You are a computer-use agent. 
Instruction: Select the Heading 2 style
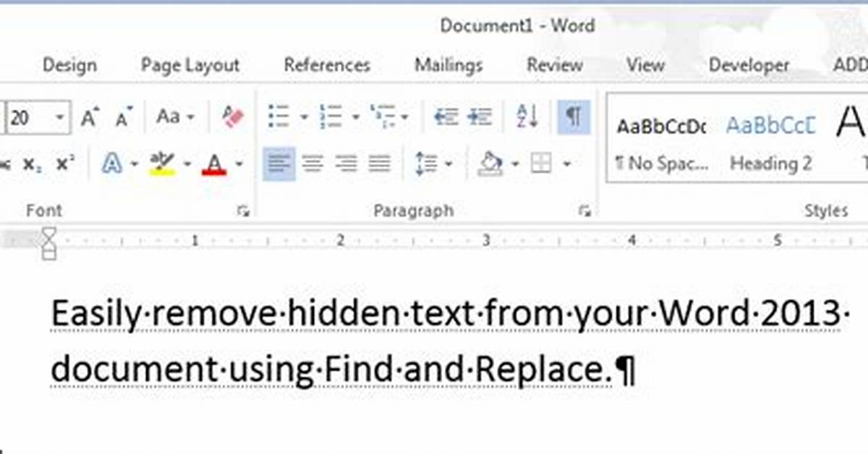click(771, 145)
